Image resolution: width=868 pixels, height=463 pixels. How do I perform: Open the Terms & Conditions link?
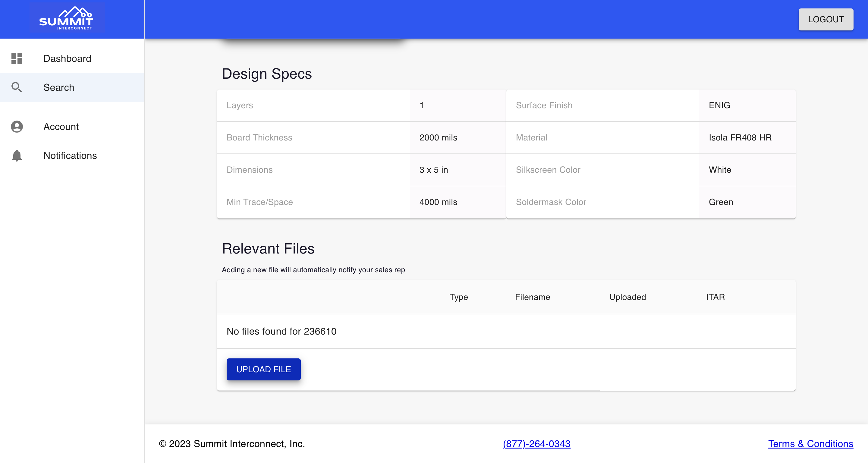810,444
